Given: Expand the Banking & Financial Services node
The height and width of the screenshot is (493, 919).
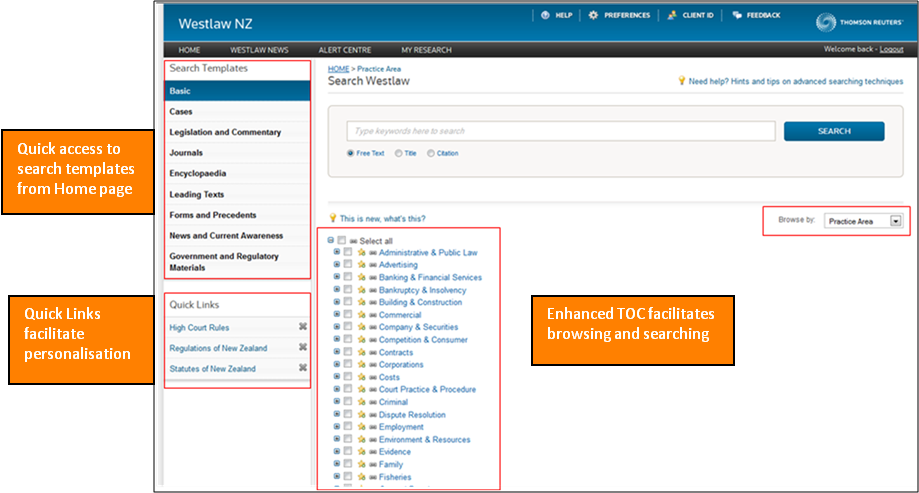Looking at the screenshot, I should [x=337, y=276].
